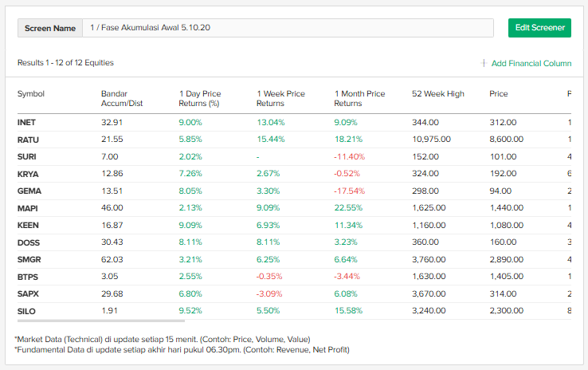Sort by Bandar Accum/Dist column header
588x370 pixels.
tap(121, 98)
